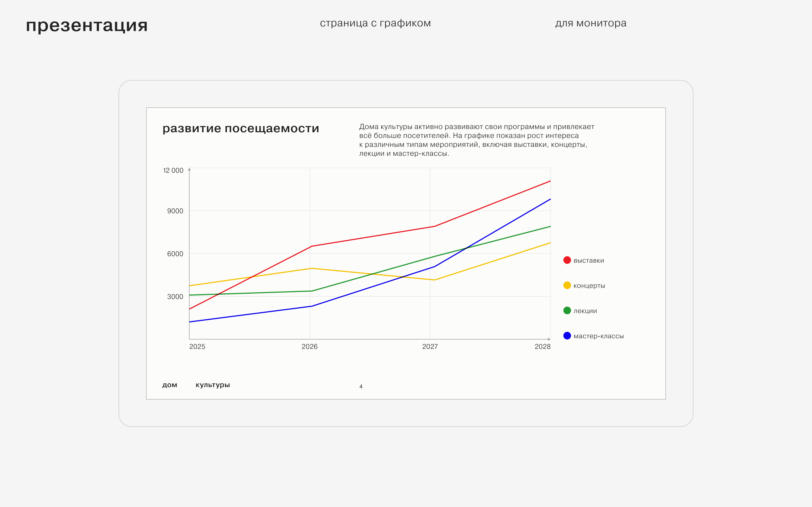Image resolution: width=812 pixels, height=507 pixels.
Task: Click the 2027 x-axis label
Action: click(430, 347)
